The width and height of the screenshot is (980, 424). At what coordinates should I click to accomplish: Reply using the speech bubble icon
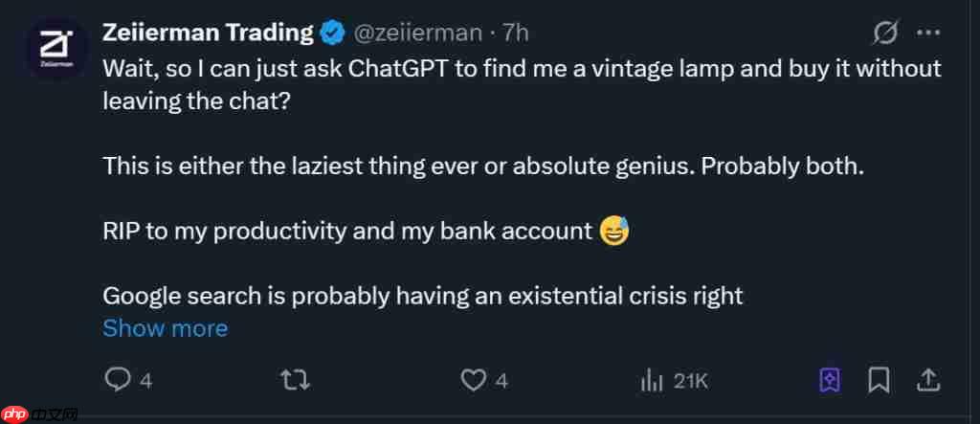pyautogui.click(x=117, y=380)
